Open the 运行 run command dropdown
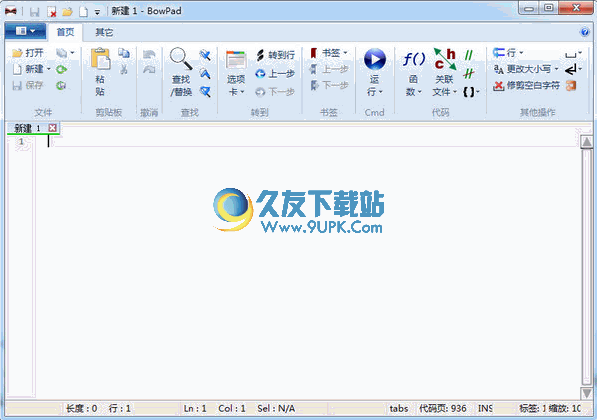 tap(375, 72)
